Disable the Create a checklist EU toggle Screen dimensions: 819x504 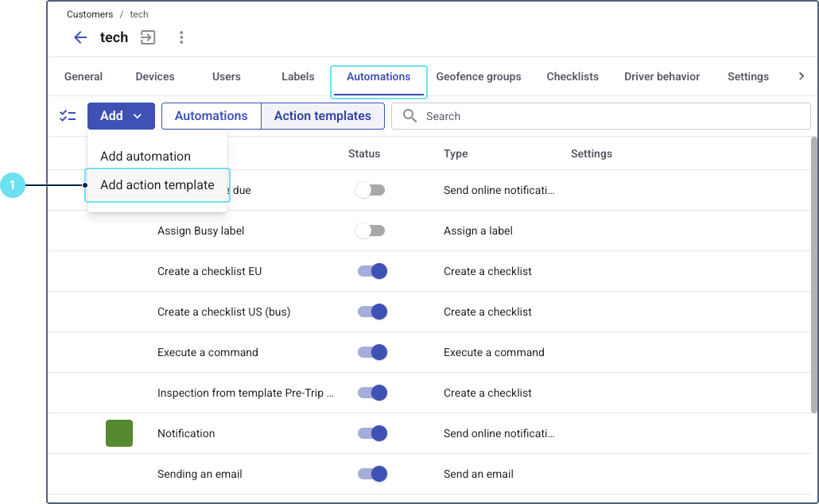tap(372, 271)
